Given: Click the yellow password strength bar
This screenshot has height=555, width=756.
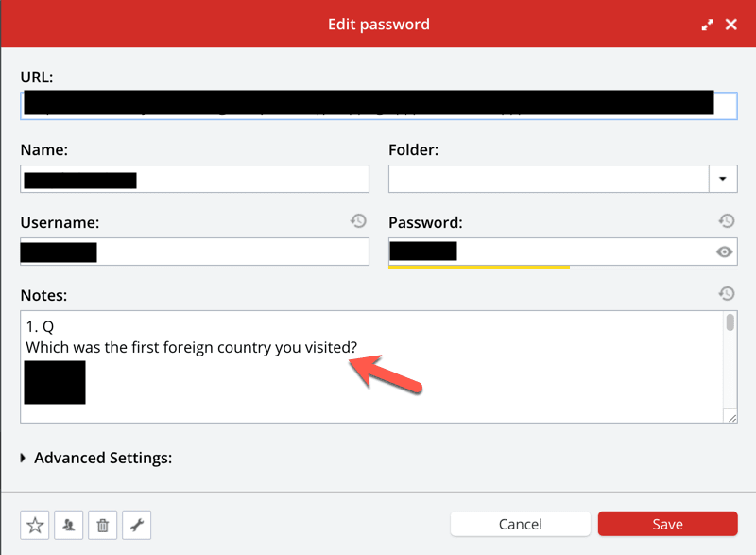Looking at the screenshot, I should click(x=478, y=268).
